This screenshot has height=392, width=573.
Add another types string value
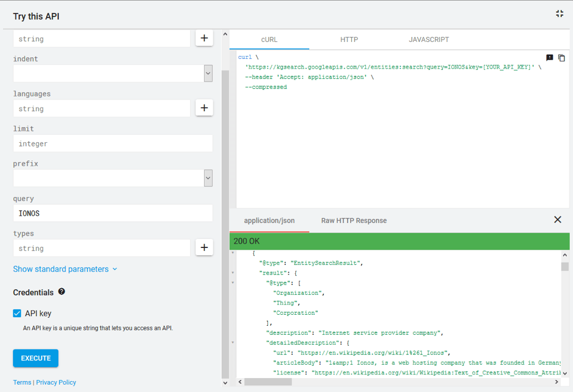pyautogui.click(x=204, y=247)
